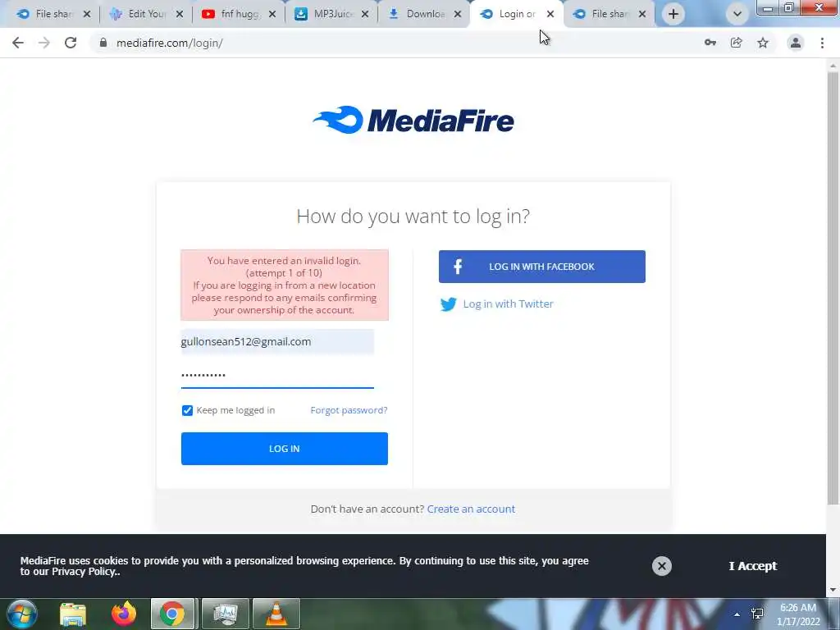Dismiss the cookie banner with X icon
The height and width of the screenshot is (630, 840).
(x=662, y=566)
